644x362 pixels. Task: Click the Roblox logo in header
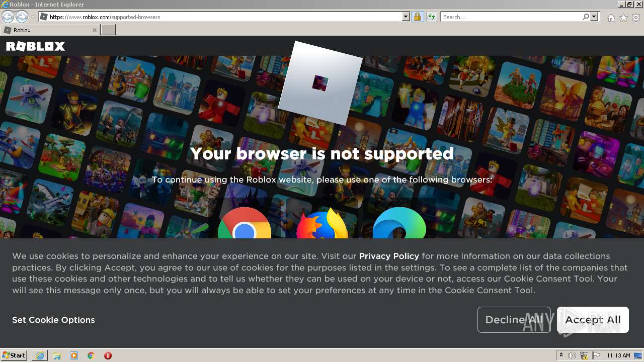35,46
